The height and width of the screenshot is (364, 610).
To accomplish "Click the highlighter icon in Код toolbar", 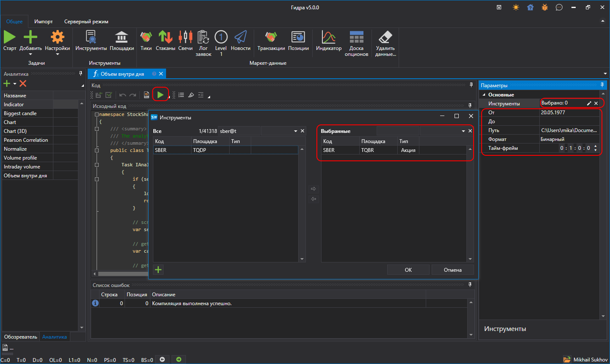I will 191,95.
